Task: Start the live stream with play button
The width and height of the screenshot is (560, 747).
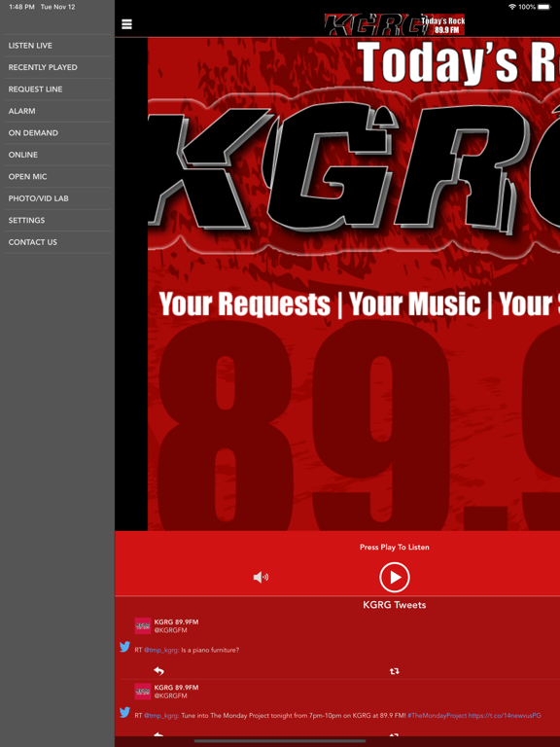Action: pyautogui.click(x=395, y=578)
